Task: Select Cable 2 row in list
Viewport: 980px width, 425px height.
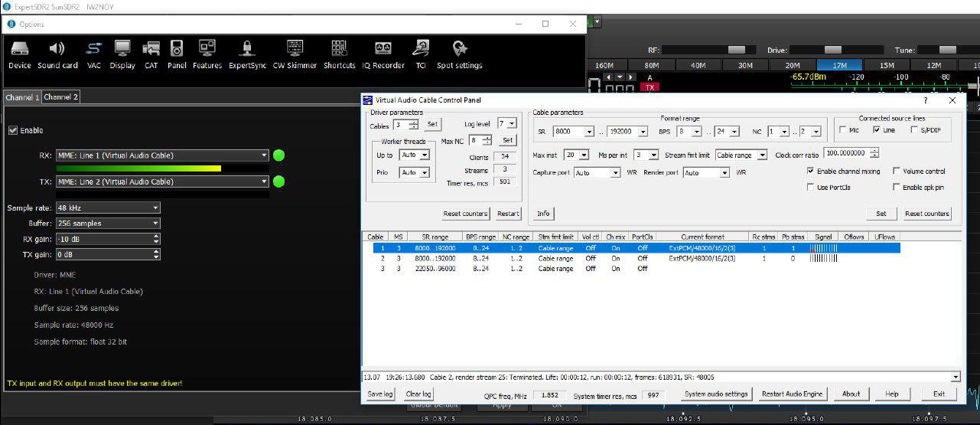Action: tap(631, 259)
